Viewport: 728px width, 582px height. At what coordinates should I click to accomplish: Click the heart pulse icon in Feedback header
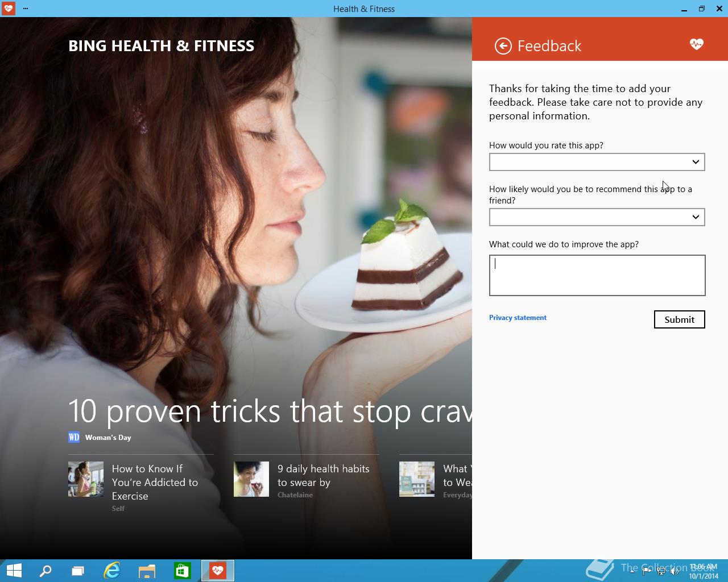pos(696,44)
